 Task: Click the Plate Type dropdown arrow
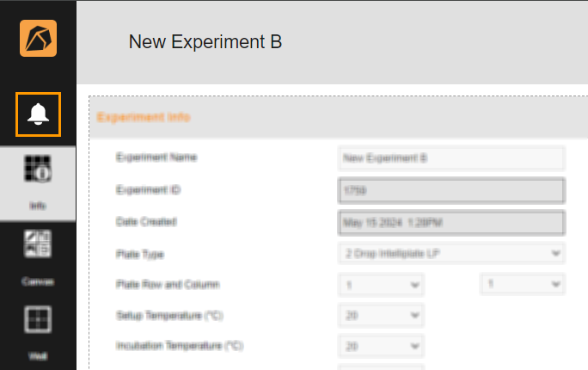(x=555, y=254)
